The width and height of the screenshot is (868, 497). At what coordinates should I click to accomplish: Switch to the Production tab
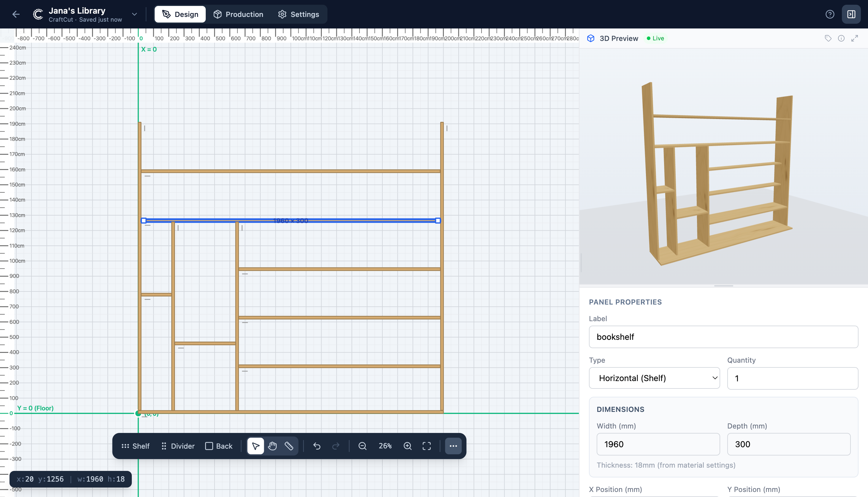tap(238, 14)
